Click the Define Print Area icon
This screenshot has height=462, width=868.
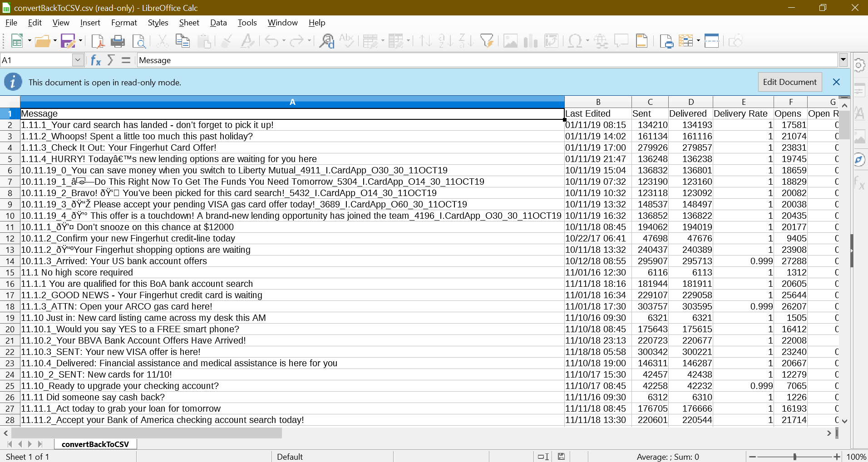[x=666, y=41]
